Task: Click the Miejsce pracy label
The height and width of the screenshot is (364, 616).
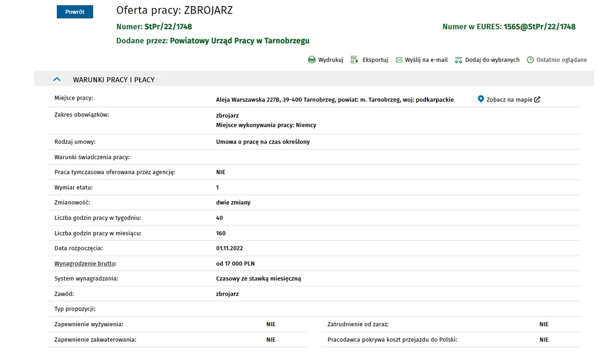Action: point(74,98)
